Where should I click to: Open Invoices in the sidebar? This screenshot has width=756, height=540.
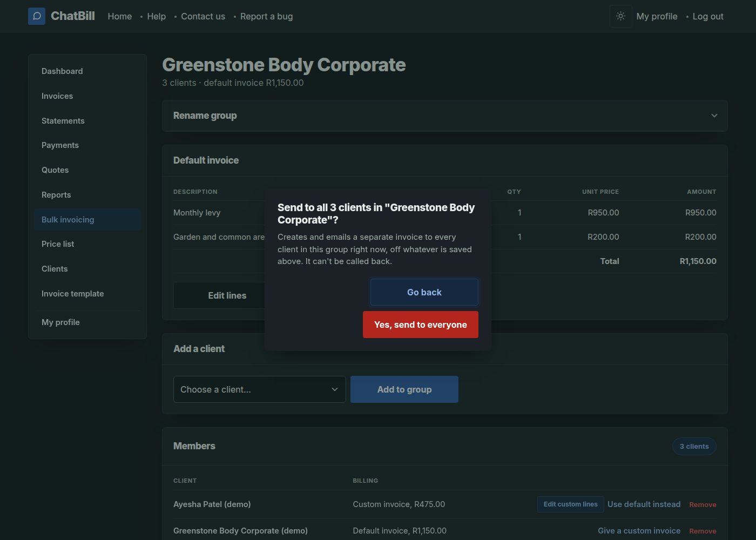87,96
